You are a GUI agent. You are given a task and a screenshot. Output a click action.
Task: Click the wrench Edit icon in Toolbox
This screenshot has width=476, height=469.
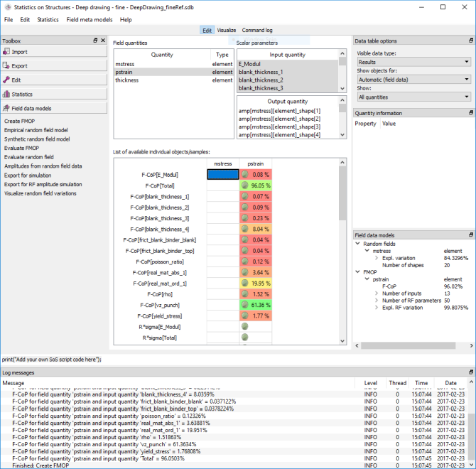tap(7, 80)
